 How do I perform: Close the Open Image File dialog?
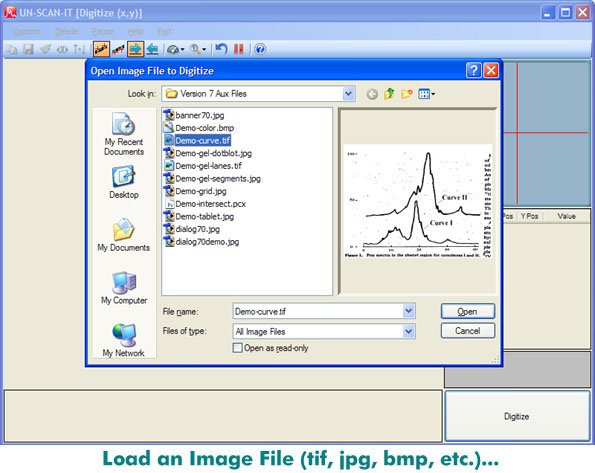pos(491,70)
